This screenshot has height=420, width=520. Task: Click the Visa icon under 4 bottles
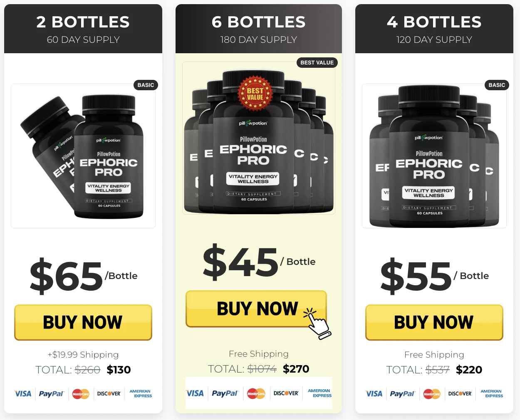pyautogui.click(x=374, y=393)
